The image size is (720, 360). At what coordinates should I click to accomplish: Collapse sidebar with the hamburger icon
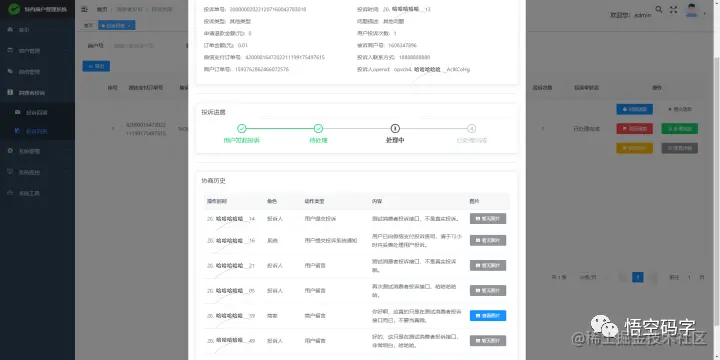pyautogui.click(x=84, y=9)
